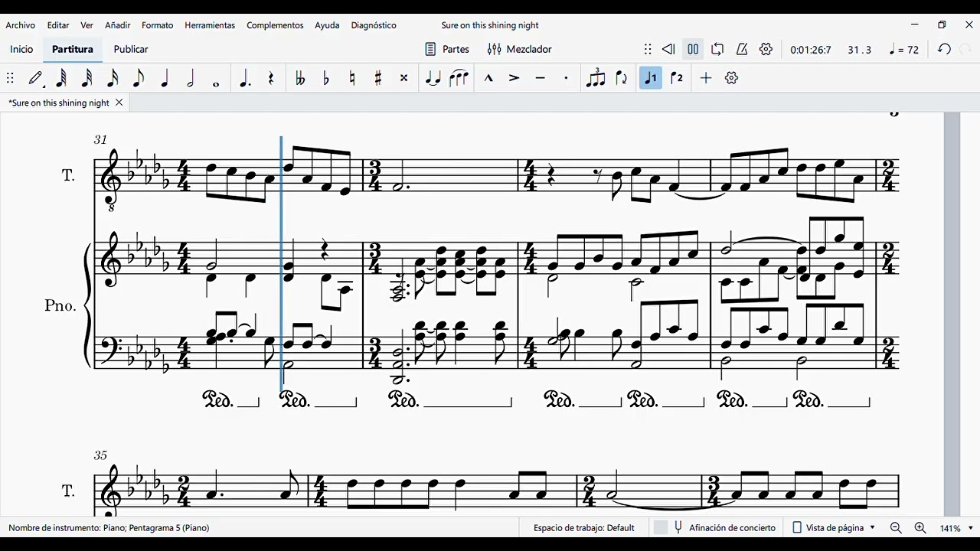Click Espacio de trabajo: Default
Image resolution: width=980 pixels, height=551 pixels.
click(584, 527)
